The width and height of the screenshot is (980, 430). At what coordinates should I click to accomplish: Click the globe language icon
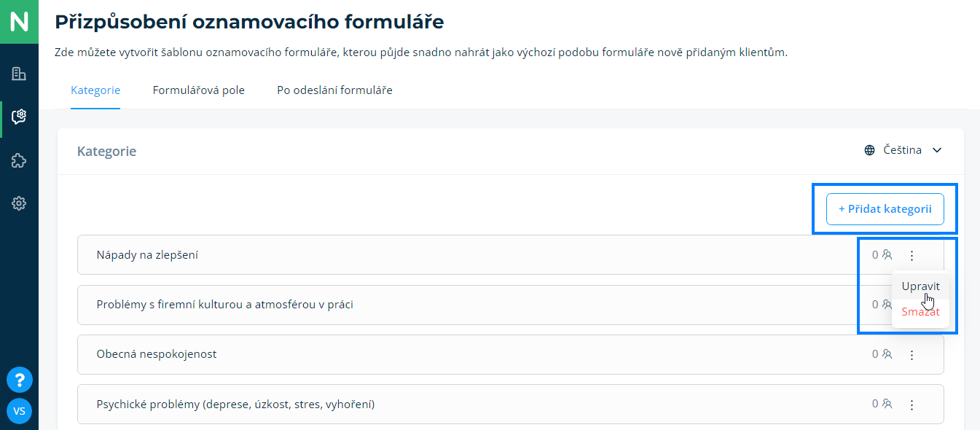[869, 150]
